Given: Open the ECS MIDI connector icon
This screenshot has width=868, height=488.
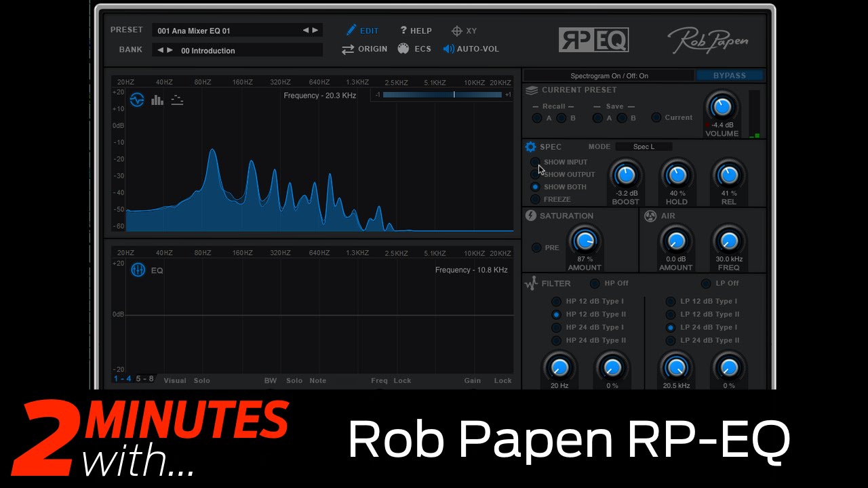Looking at the screenshot, I should click(x=403, y=49).
